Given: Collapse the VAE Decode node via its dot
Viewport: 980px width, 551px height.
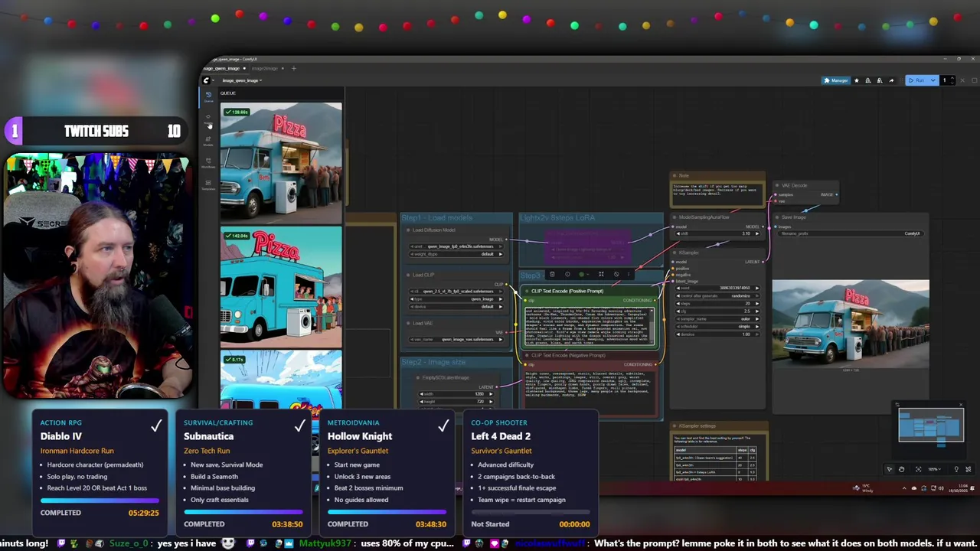Looking at the screenshot, I should pyautogui.click(x=777, y=185).
